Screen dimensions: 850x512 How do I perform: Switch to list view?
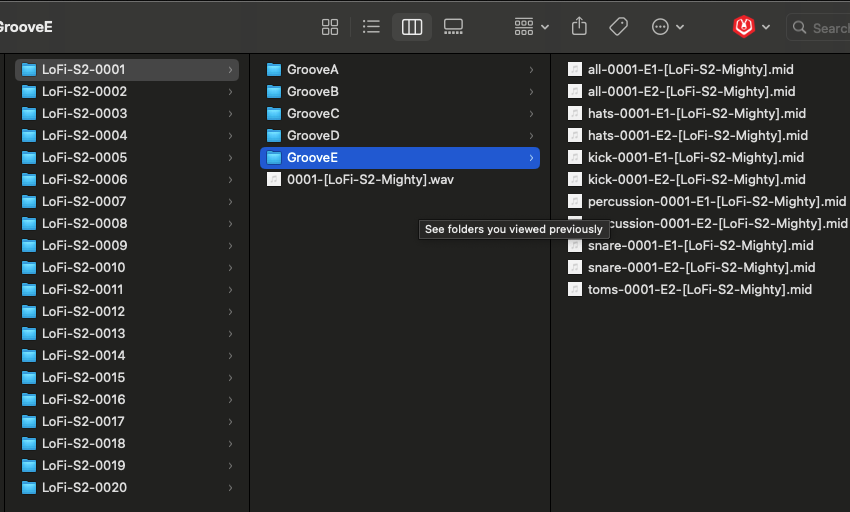pos(371,27)
